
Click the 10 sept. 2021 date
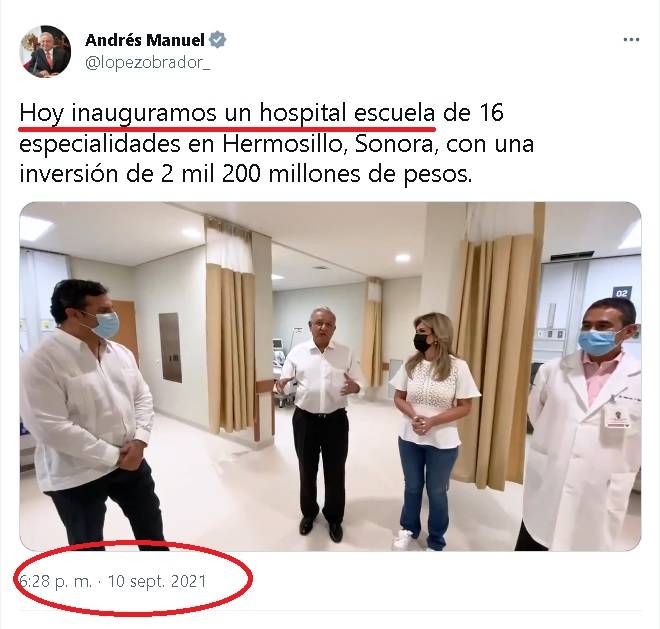[157, 581]
